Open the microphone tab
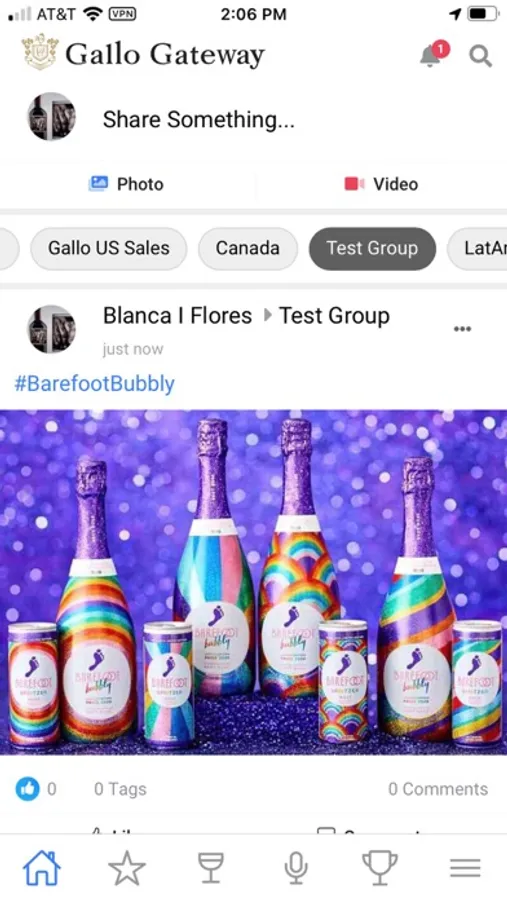 tap(296, 867)
